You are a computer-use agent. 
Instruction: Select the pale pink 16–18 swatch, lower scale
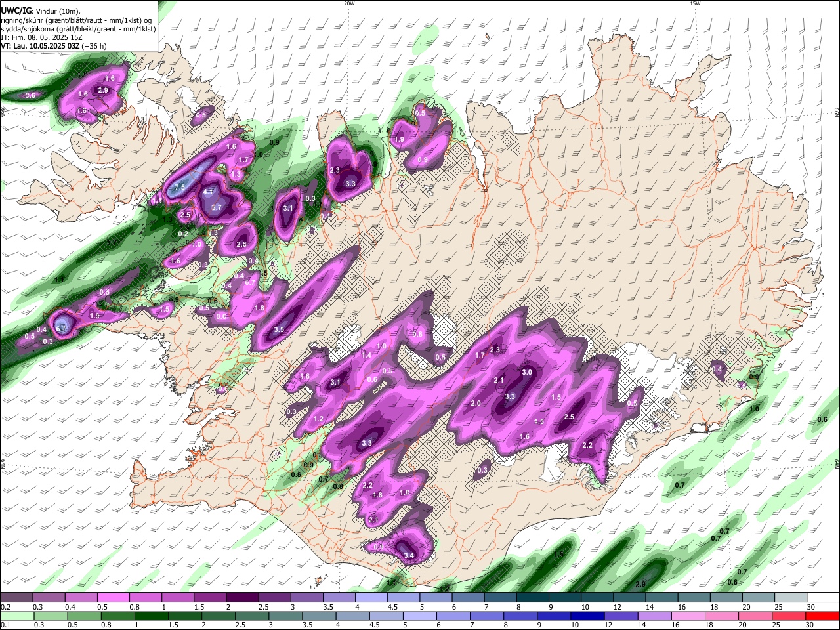(x=688, y=616)
